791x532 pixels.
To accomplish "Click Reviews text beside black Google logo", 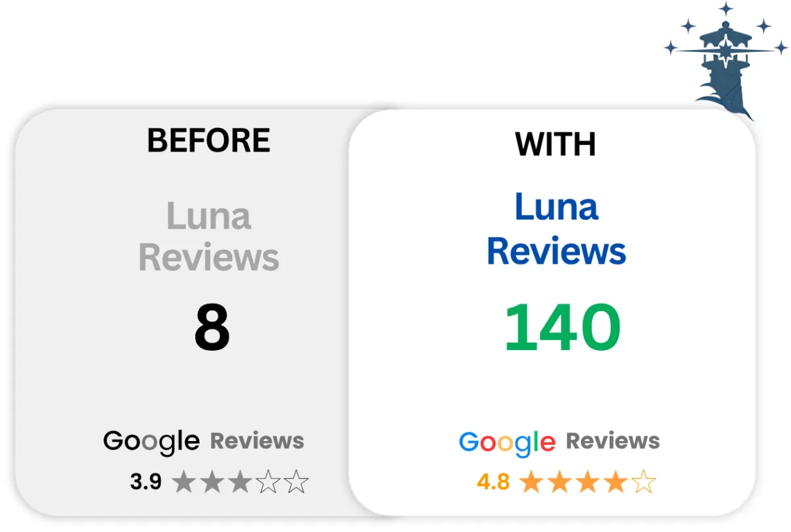I will click(257, 440).
